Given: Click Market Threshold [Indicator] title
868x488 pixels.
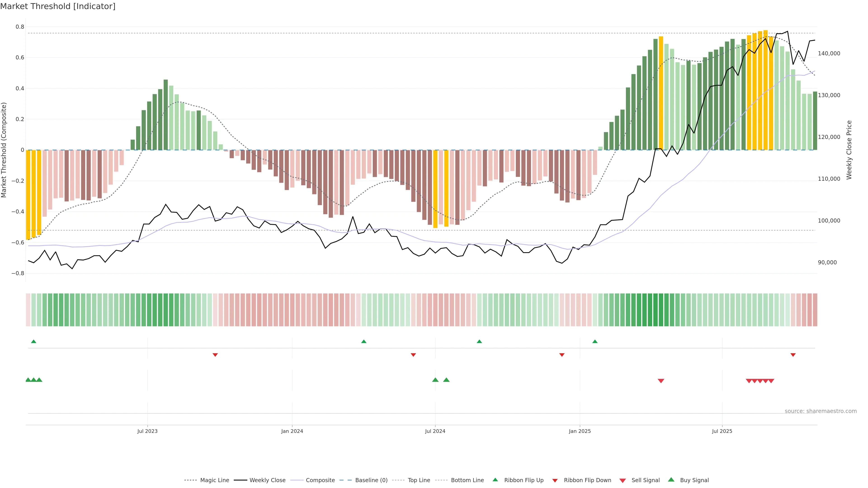Looking at the screenshot, I should 58,6.
